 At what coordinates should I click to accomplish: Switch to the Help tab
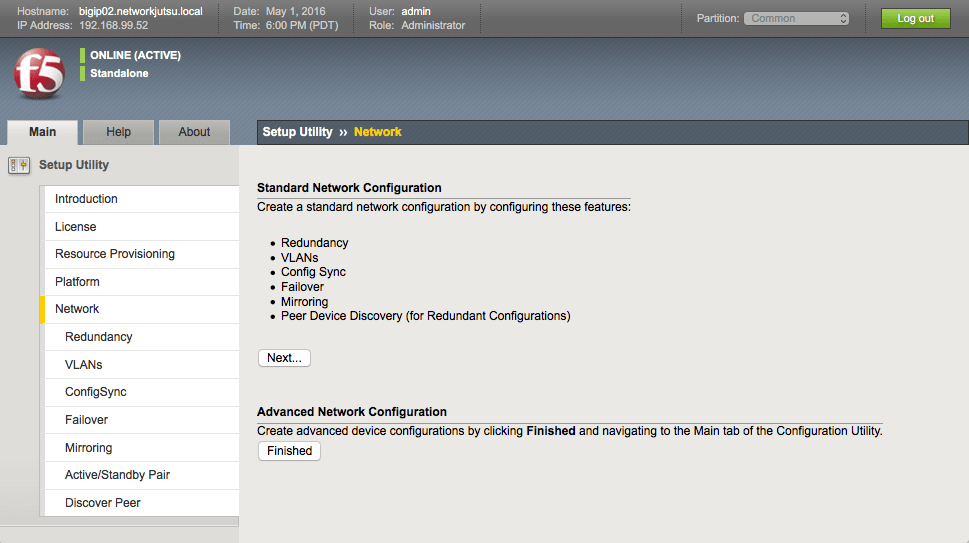[x=118, y=132]
